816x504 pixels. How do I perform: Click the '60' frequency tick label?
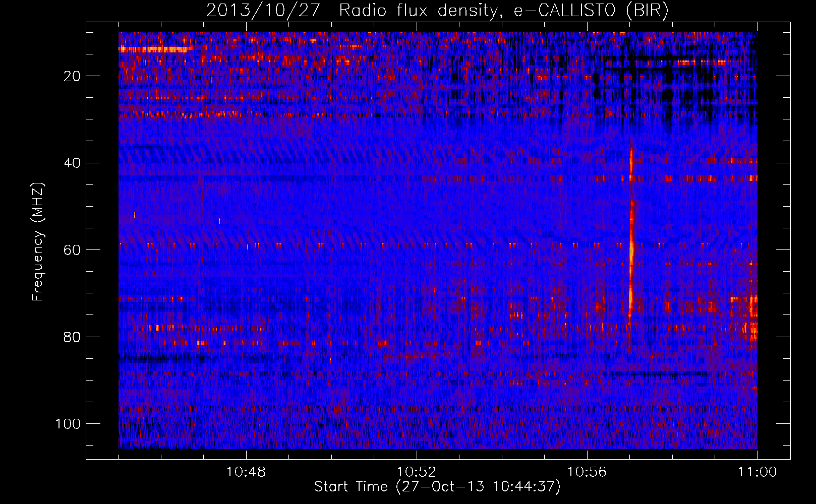[72, 250]
